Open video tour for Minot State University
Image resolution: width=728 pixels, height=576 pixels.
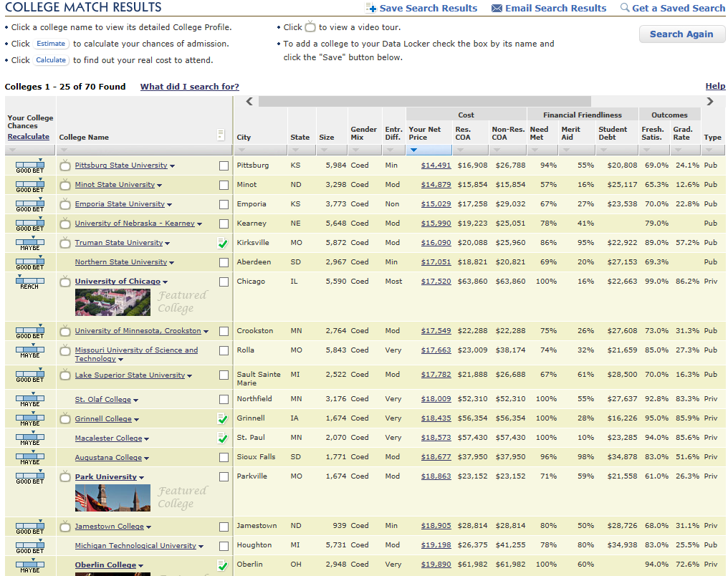click(65, 185)
